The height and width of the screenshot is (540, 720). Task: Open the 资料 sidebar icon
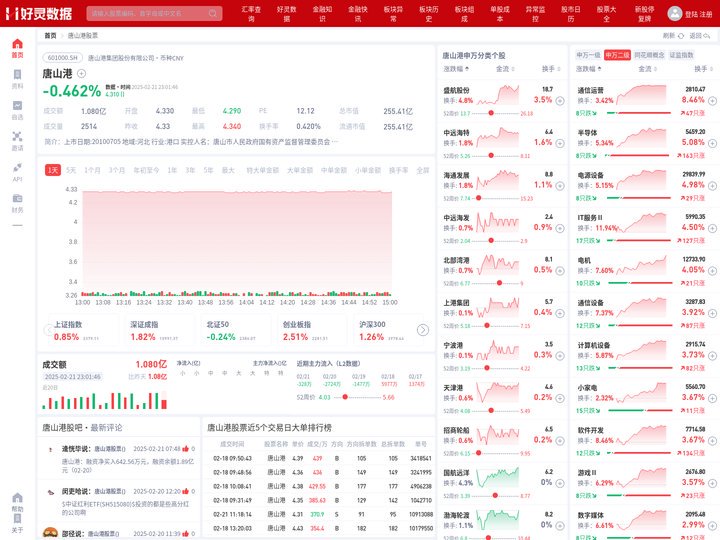click(x=17, y=74)
